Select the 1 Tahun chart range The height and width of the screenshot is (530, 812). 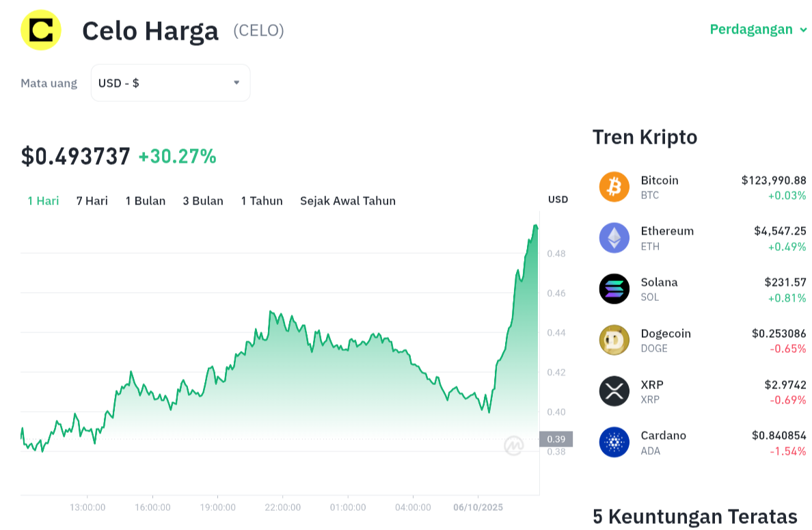coord(262,200)
